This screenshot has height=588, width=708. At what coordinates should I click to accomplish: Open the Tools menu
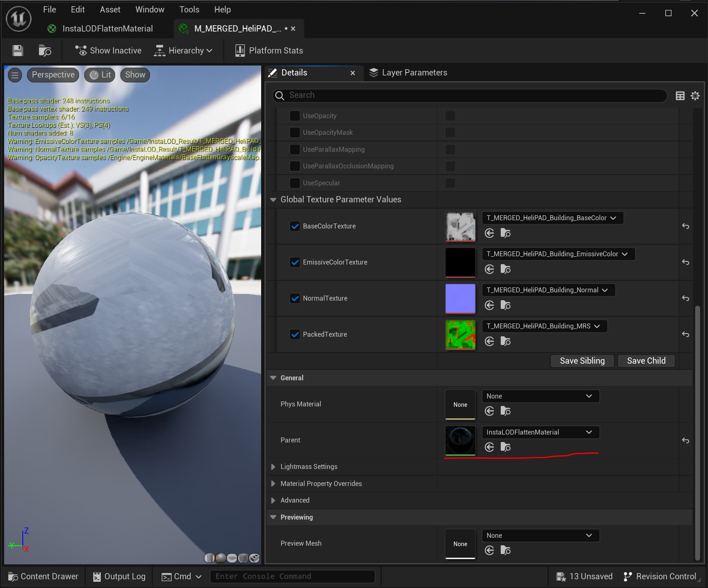(189, 9)
